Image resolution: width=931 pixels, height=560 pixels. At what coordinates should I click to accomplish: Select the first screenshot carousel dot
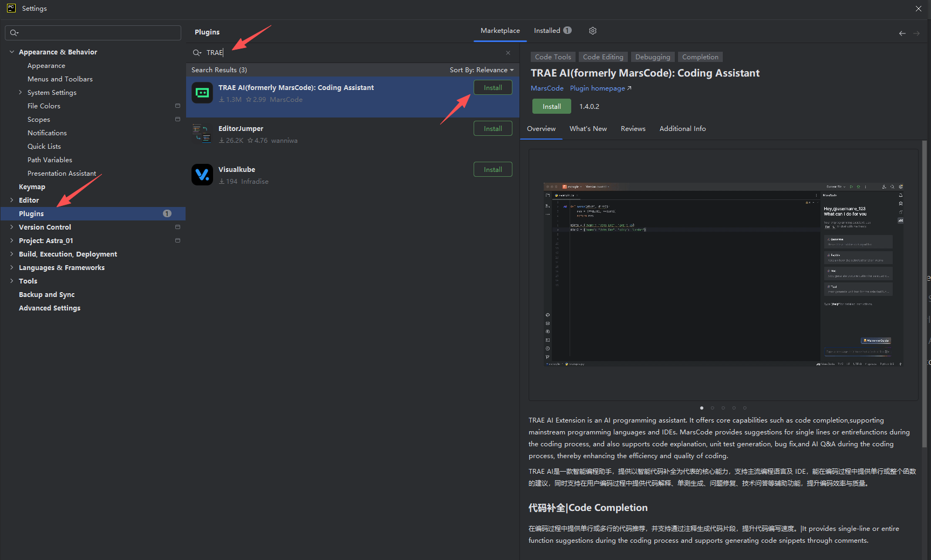(x=701, y=408)
